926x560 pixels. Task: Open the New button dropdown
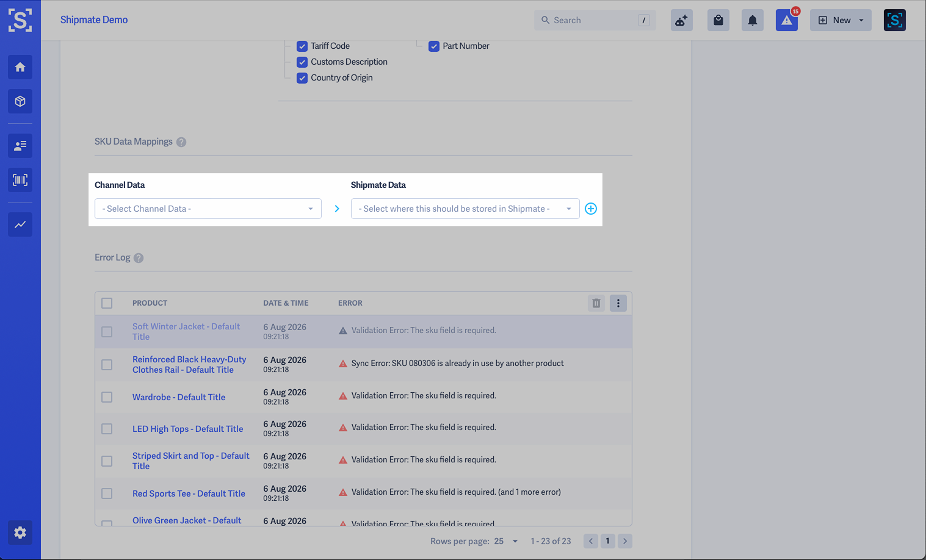pos(841,20)
